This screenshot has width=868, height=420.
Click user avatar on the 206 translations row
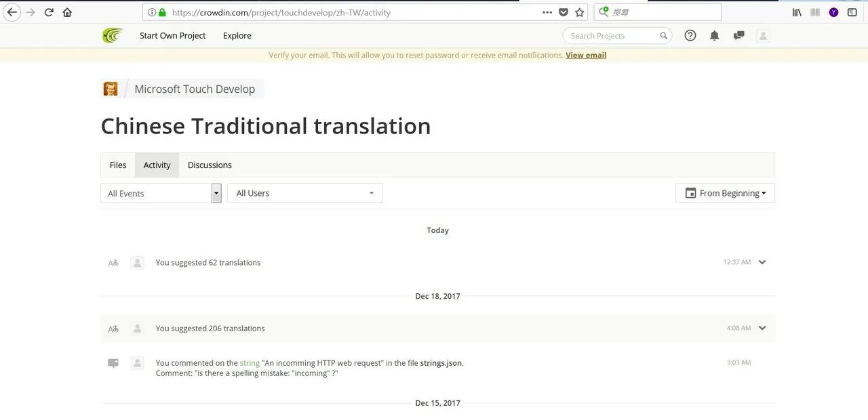pyautogui.click(x=137, y=329)
